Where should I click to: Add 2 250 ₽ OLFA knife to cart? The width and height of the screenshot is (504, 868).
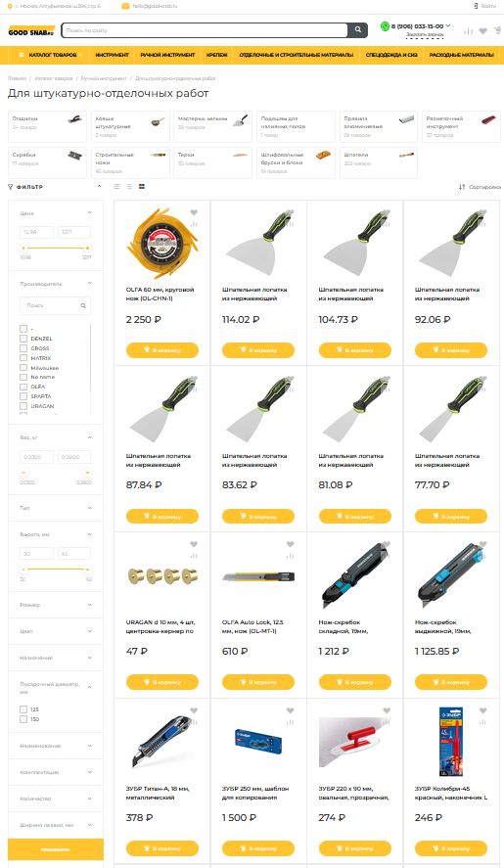click(x=162, y=350)
